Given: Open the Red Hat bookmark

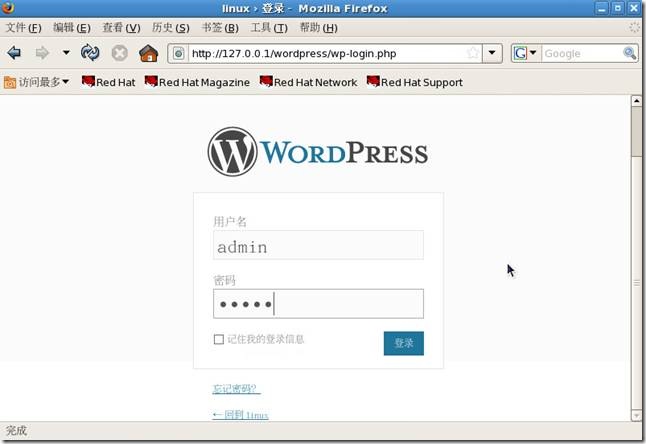Looking at the screenshot, I should click(108, 82).
